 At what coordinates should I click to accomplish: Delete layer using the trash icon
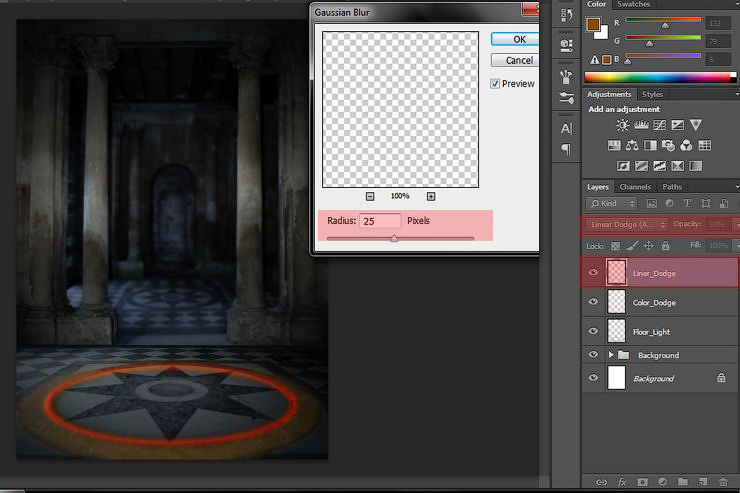coord(722,482)
